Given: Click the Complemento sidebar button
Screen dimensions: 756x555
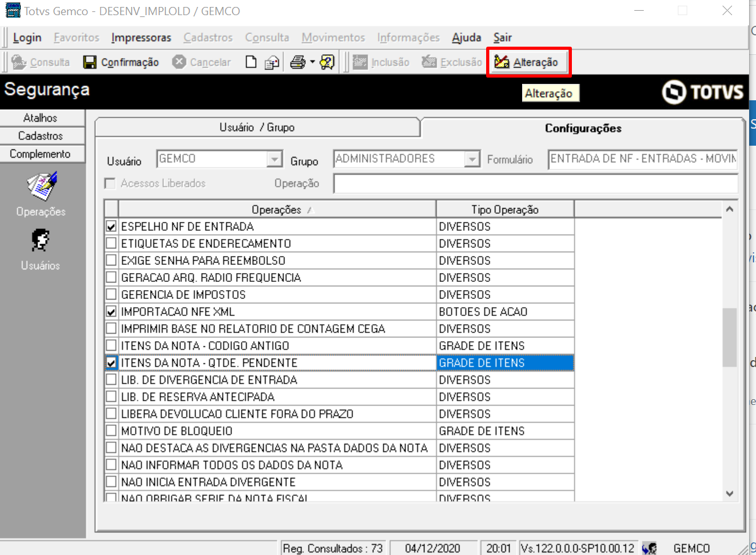Looking at the screenshot, I should point(40,154).
